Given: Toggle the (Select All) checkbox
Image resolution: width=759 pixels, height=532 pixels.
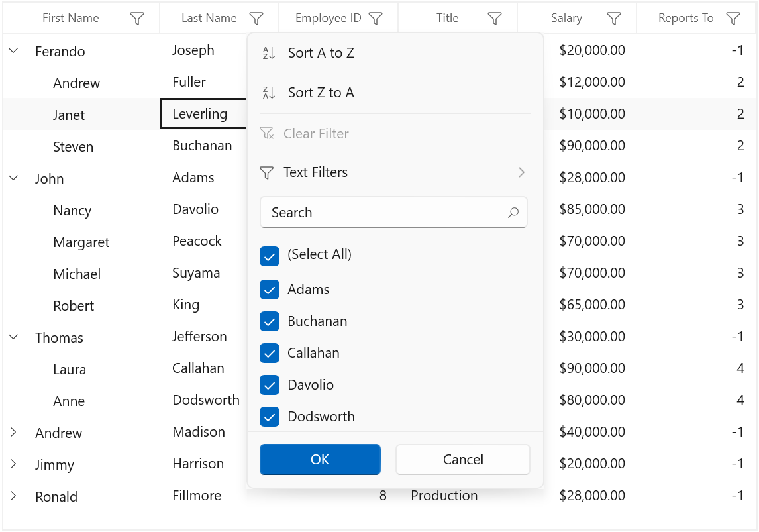Looking at the screenshot, I should tap(270, 256).
